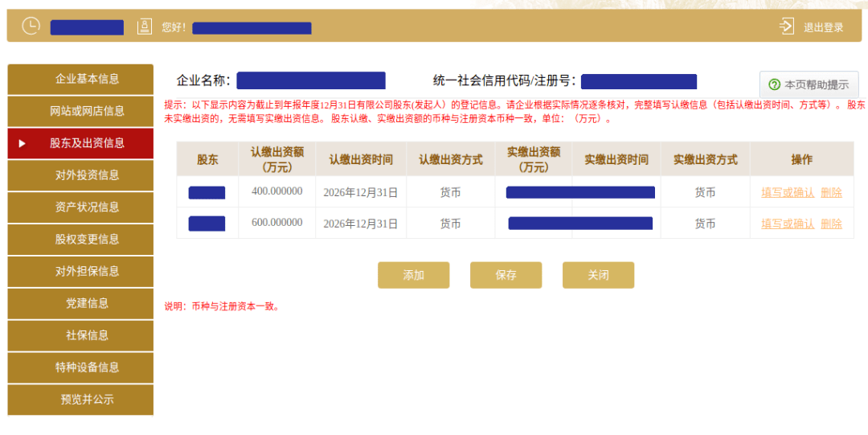Click the arrow marker on 股东及出资信息
The height and width of the screenshot is (435, 868).
(23, 143)
